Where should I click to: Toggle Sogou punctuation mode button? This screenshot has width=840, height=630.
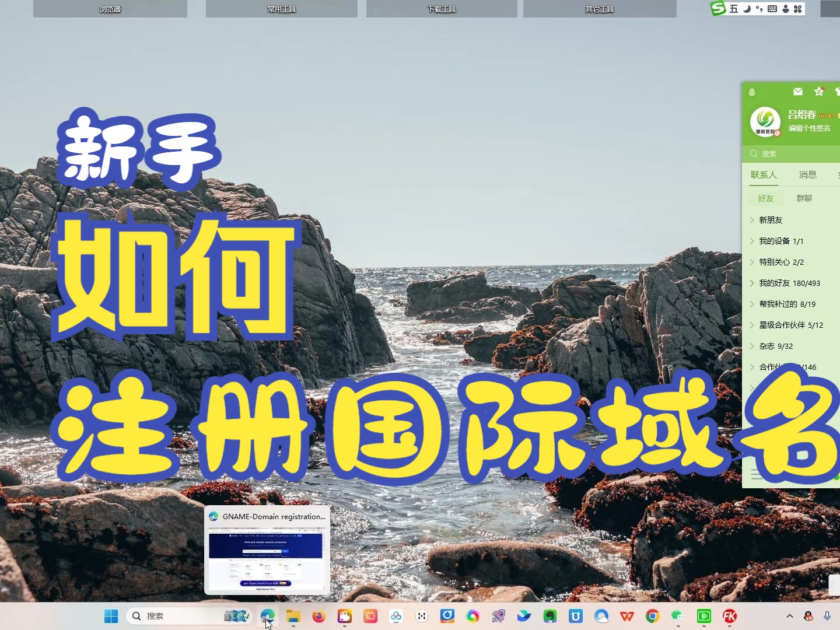coord(759,9)
